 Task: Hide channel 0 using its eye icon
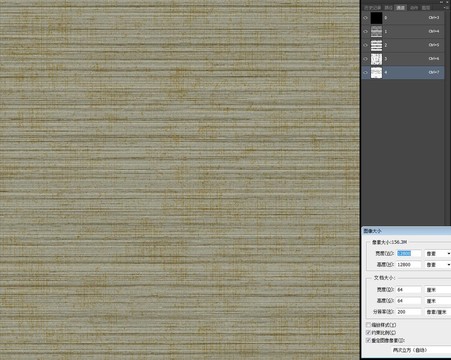click(365, 18)
